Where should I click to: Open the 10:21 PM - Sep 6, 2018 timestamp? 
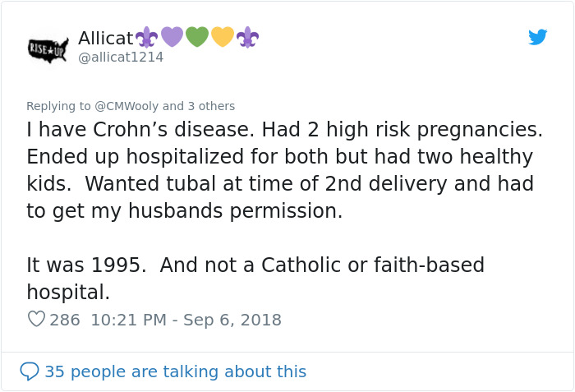186,320
